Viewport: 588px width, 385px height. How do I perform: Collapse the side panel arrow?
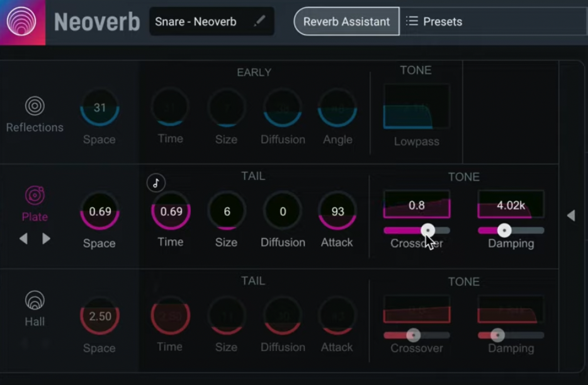[571, 216]
